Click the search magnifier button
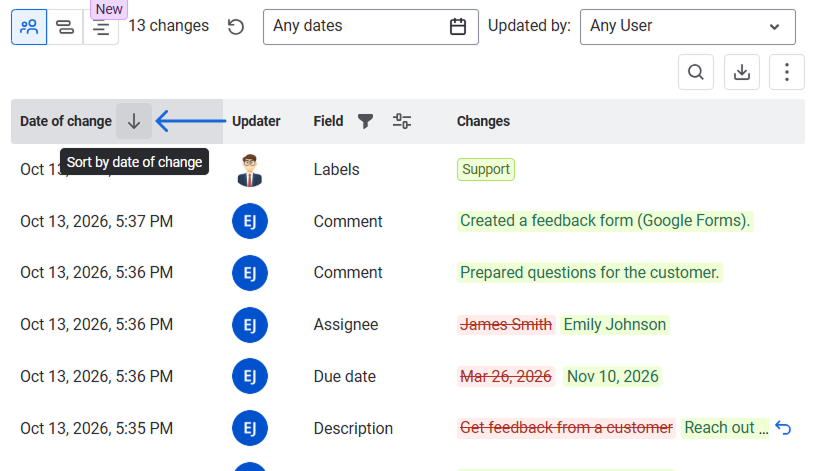This screenshot has width=817, height=471. click(x=696, y=72)
